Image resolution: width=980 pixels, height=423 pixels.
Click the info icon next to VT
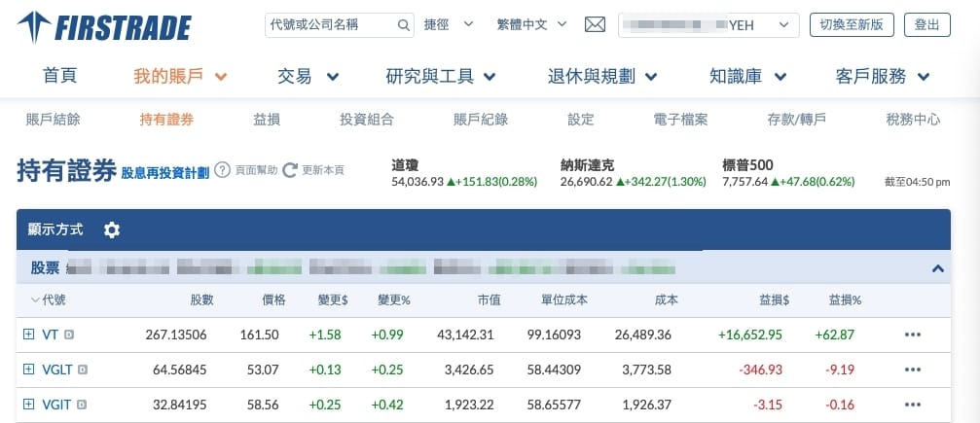point(69,335)
